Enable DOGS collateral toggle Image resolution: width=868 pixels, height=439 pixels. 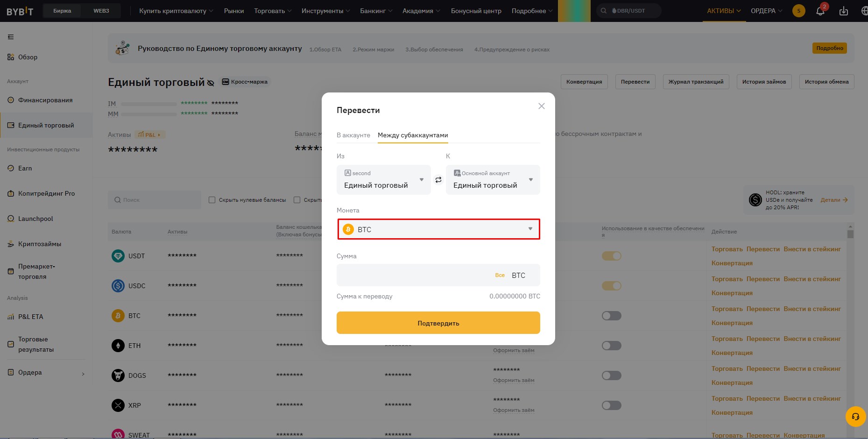(x=612, y=375)
